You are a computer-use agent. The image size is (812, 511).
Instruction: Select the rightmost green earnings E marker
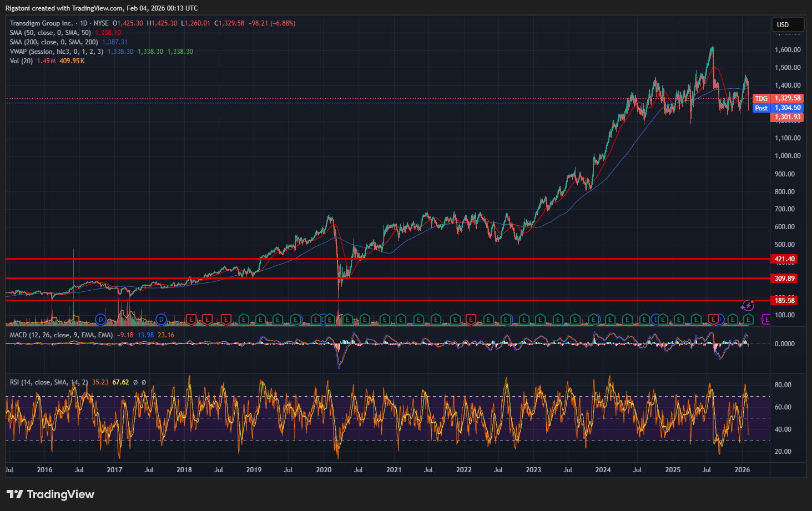[x=748, y=319]
